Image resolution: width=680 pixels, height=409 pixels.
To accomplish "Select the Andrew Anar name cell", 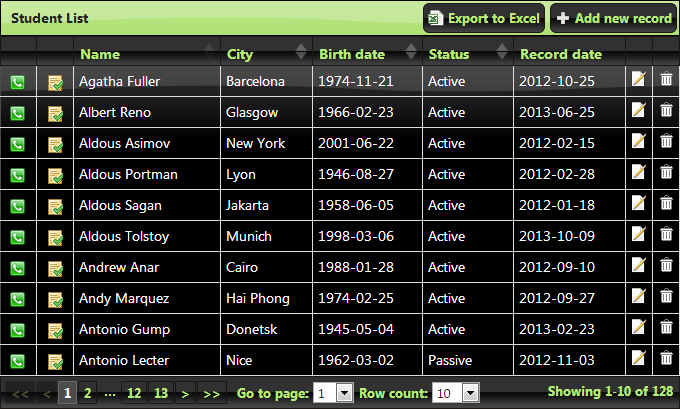I will coord(147,267).
